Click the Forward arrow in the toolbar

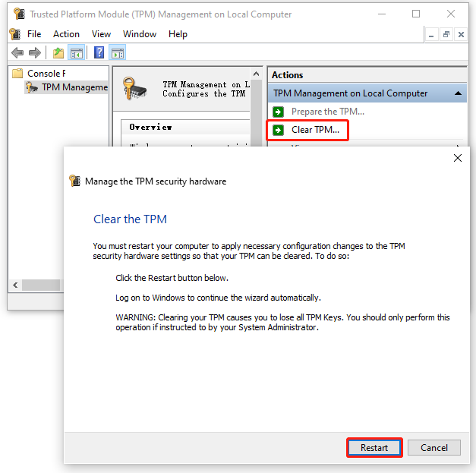click(35, 53)
